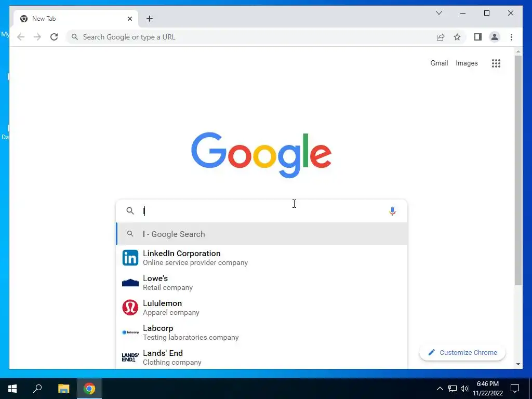The image size is (532, 399).
Task: Open the tab search dropdown chevron
Action: click(439, 13)
